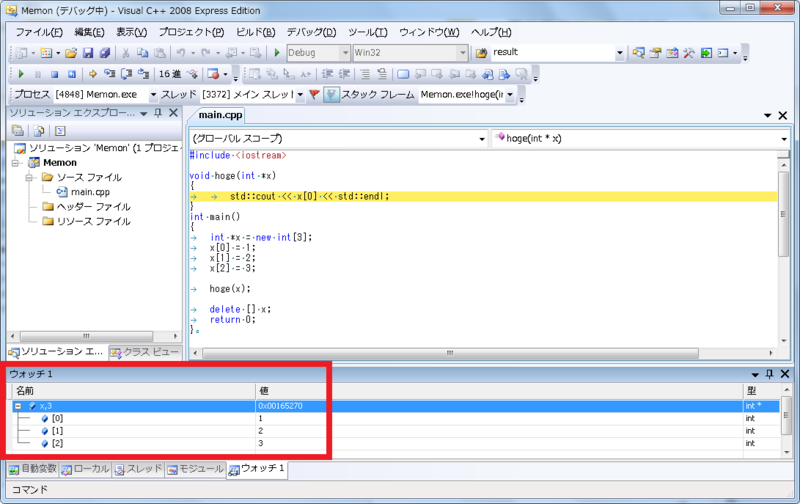800x504 pixels.
Task: Open the stack frame Memon.exe!hoge dropdown
Action: (x=510, y=95)
